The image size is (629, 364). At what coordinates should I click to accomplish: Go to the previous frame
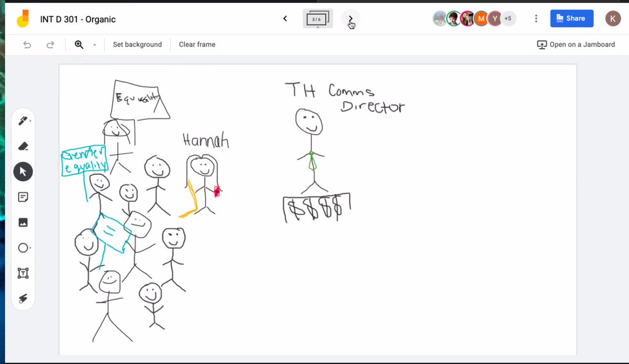(285, 19)
